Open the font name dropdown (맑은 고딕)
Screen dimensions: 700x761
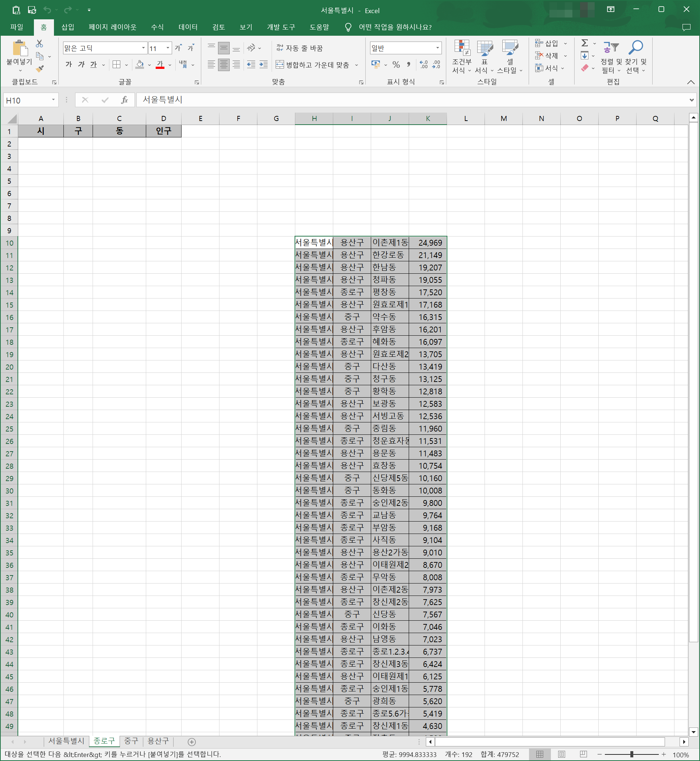coord(143,48)
